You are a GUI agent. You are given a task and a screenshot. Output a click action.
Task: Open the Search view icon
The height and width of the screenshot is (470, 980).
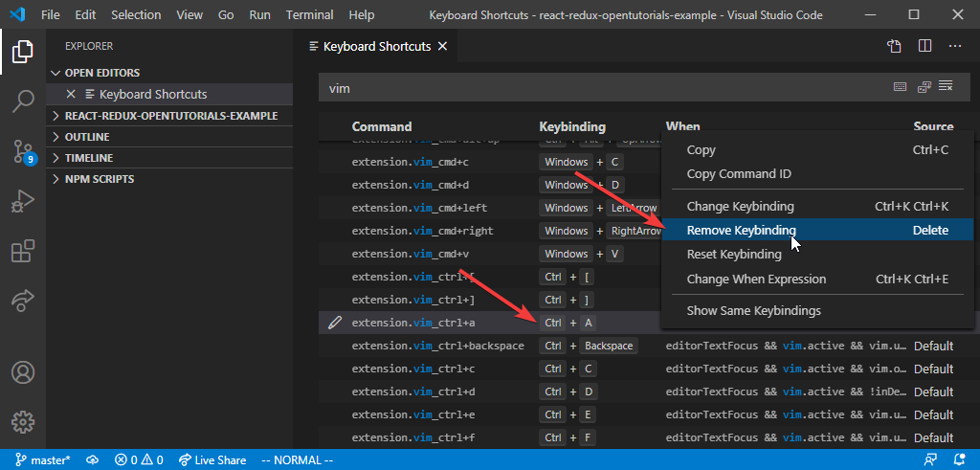(x=23, y=101)
